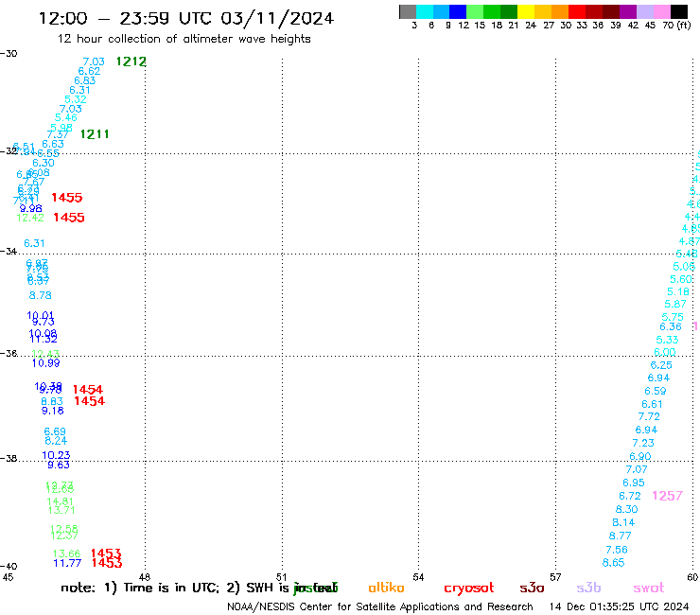700x615 pixels.
Task: Click the wave height value '7.72'
Action: 649,416
